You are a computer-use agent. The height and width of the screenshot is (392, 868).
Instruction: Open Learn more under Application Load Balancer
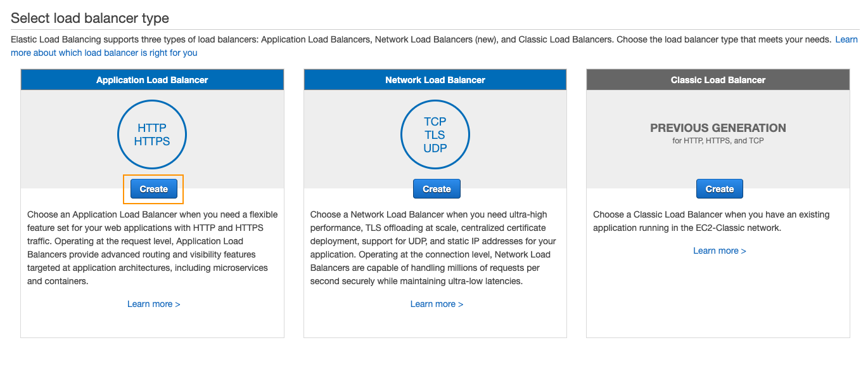pos(153,304)
